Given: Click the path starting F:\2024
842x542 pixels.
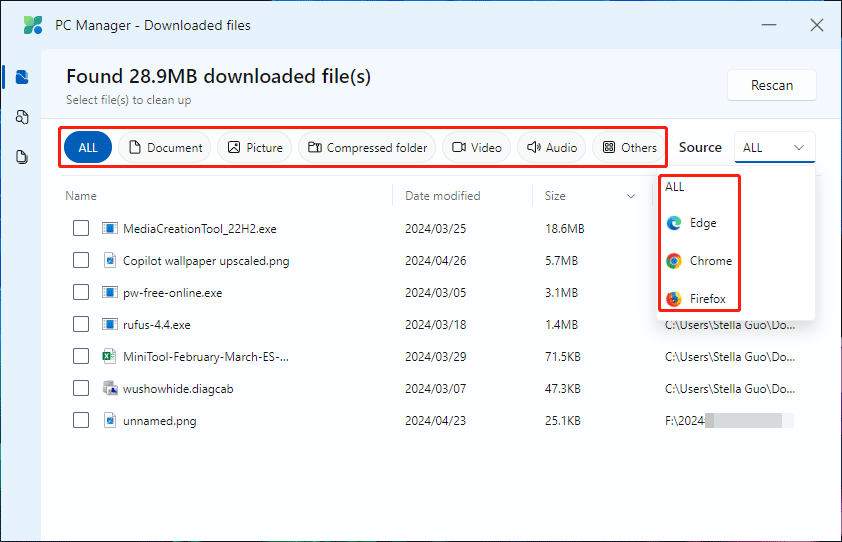Looking at the screenshot, I should pos(729,421).
